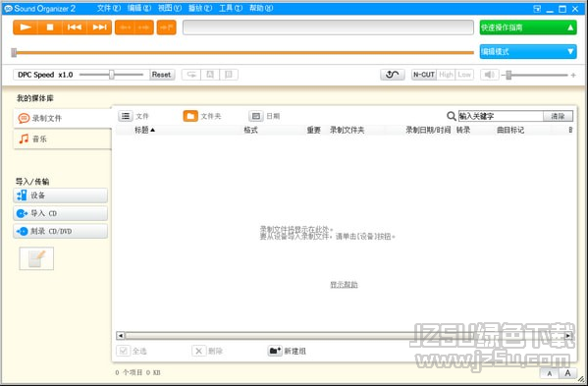Viewport: 588px width, 386px height.
Task: Sort by 转录 column header
Action: click(463, 131)
